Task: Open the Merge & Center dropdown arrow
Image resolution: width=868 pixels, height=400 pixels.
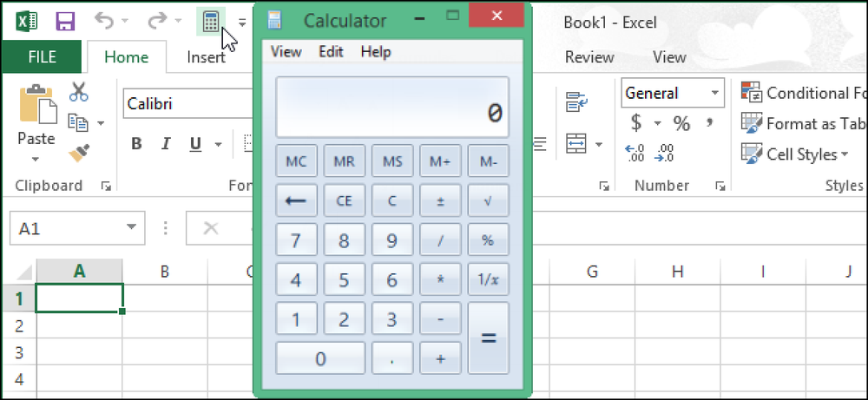Action: 599,145
